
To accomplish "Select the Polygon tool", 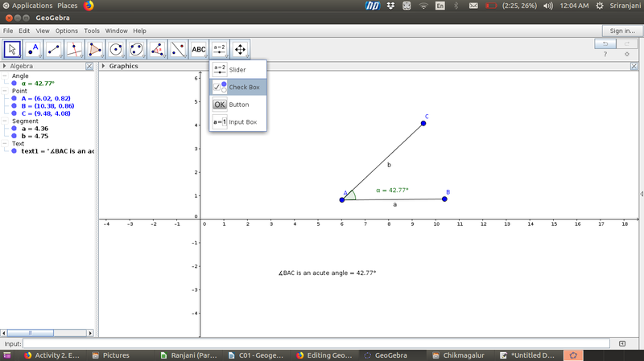I will coord(95,49).
